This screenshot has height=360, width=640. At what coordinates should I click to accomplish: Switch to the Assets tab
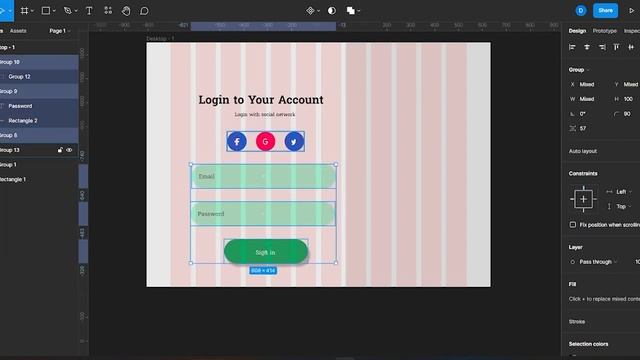[18, 31]
